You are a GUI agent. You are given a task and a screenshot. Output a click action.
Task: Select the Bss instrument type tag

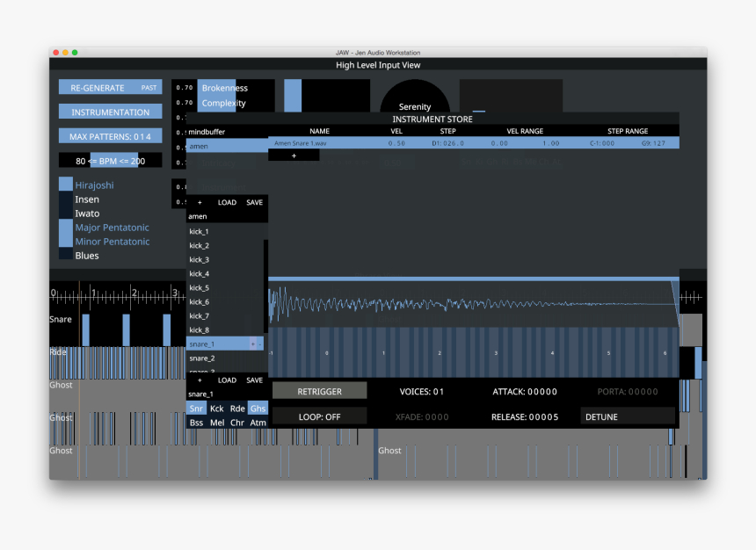196,423
